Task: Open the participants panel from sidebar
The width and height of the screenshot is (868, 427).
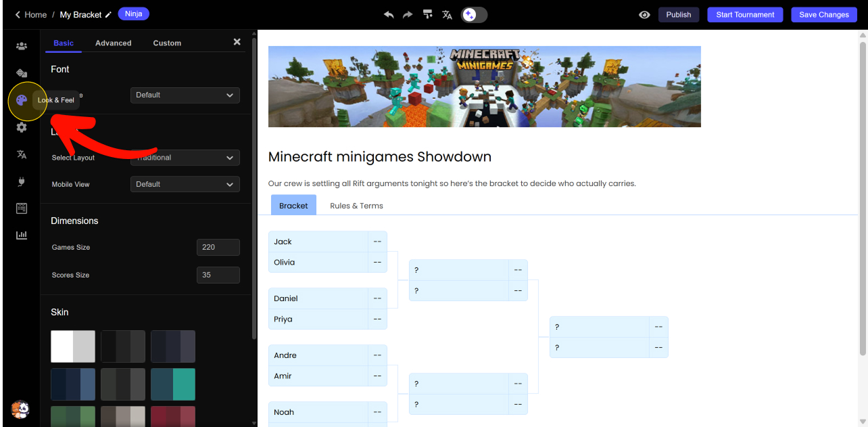Action: point(22,46)
